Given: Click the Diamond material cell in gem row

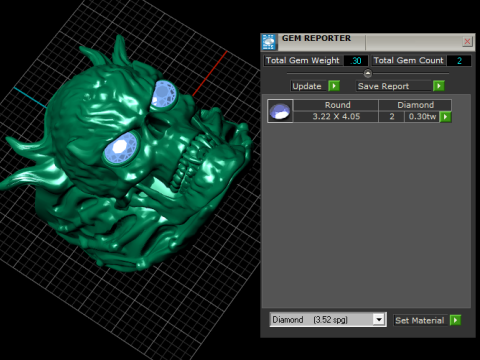Looking at the screenshot, I should click(x=415, y=105).
